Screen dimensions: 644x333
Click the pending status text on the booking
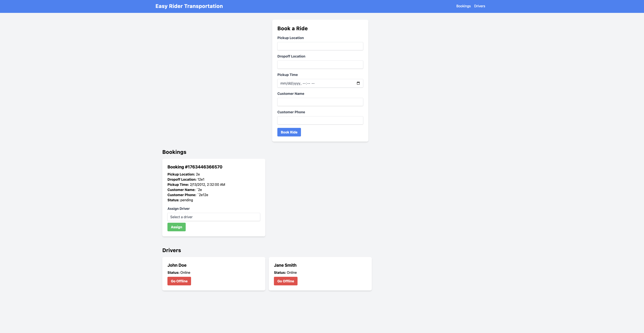(x=187, y=200)
